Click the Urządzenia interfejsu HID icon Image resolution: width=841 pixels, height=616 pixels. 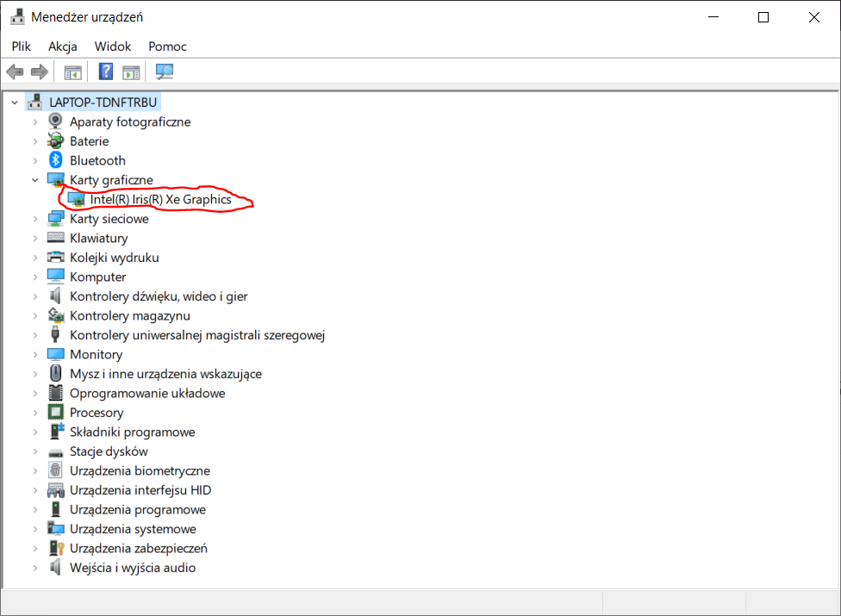[x=56, y=490]
